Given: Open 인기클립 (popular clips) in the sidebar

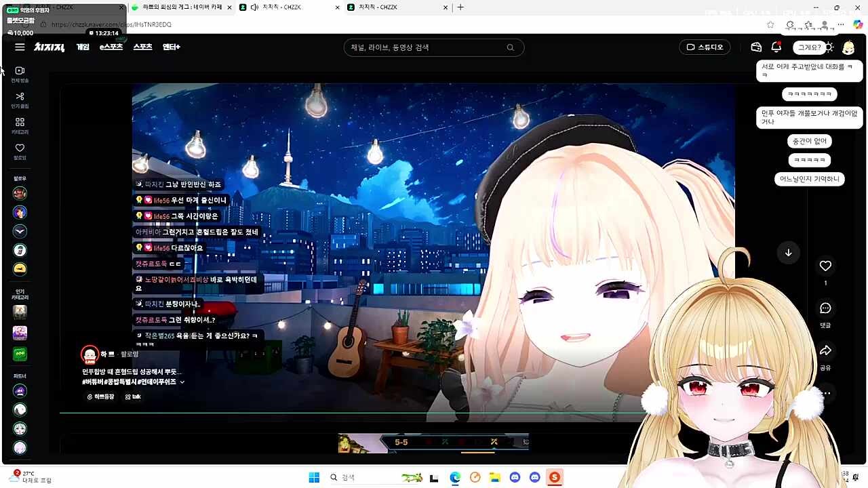Looking at the screenshot, I should pos(20,97).
